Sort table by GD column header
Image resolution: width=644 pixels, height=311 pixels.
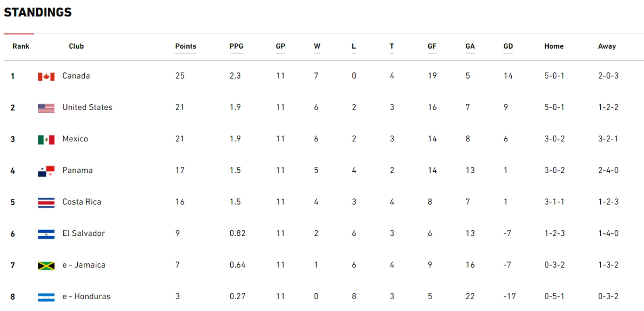pyautogui.click(x=508, y=46)
